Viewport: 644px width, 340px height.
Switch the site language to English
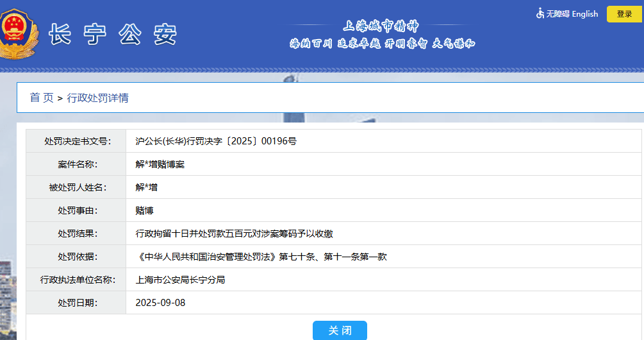584,14
